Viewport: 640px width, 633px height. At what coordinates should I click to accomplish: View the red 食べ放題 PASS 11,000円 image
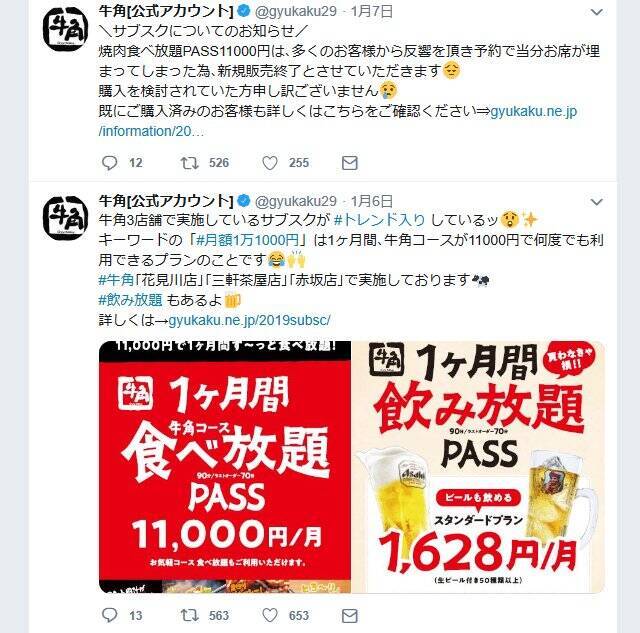225,466
